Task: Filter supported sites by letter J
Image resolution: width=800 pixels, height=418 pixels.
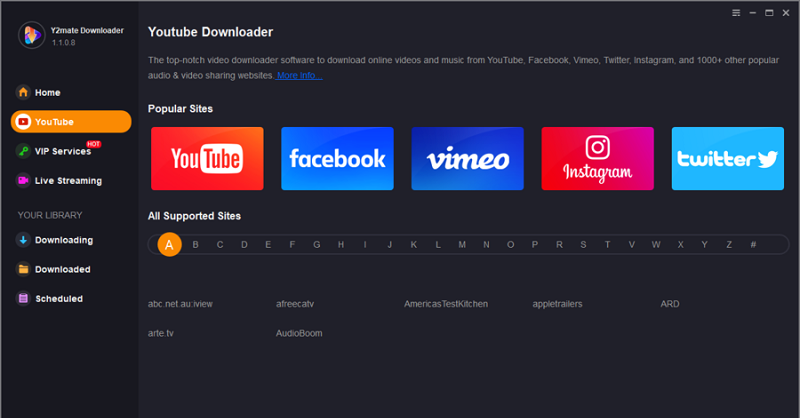Action: [x=390, y=244]
